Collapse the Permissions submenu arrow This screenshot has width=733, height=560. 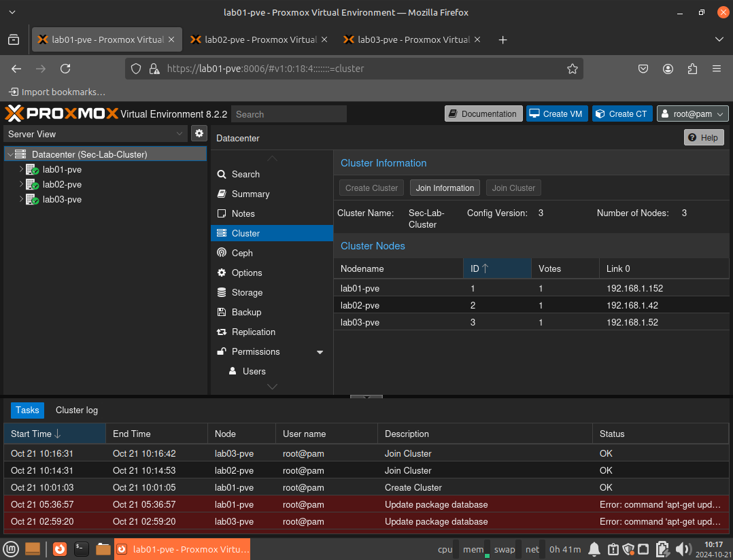(320, 351)
